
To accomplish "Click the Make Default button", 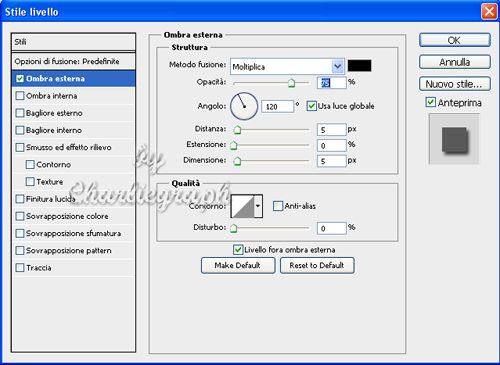I will point(238,265).
